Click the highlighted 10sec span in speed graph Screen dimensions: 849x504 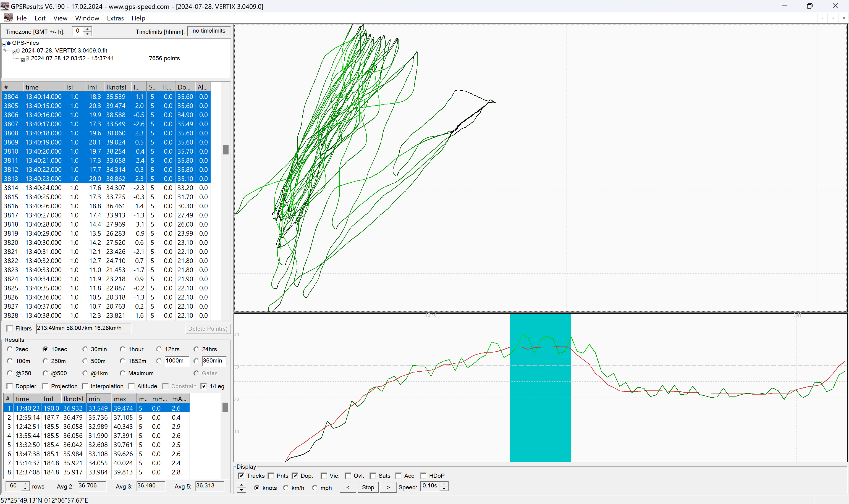tap(540, 387)
